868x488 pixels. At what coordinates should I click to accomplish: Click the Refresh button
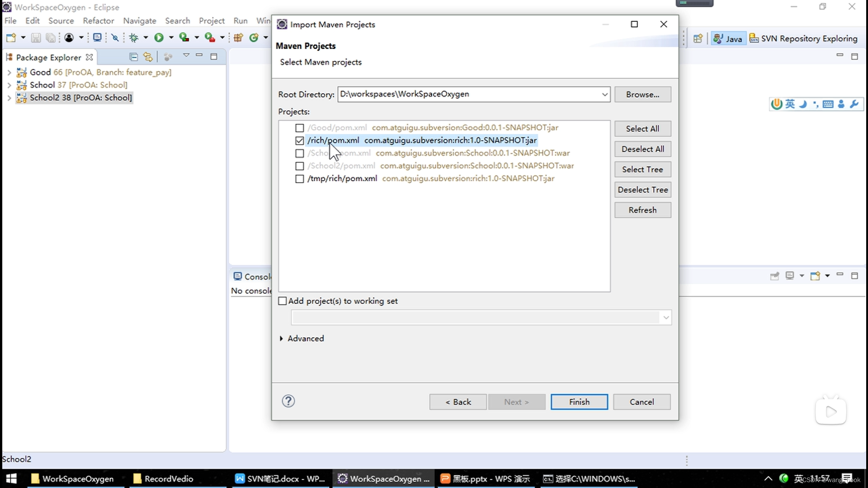642,210
